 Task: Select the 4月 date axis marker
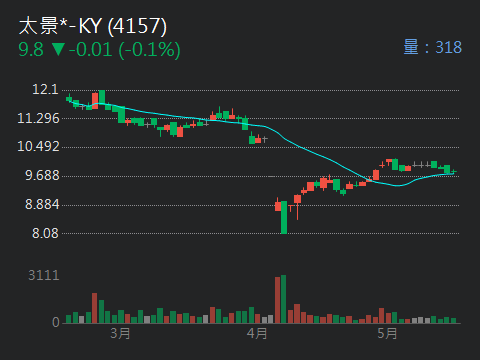[x=257, y=333]
